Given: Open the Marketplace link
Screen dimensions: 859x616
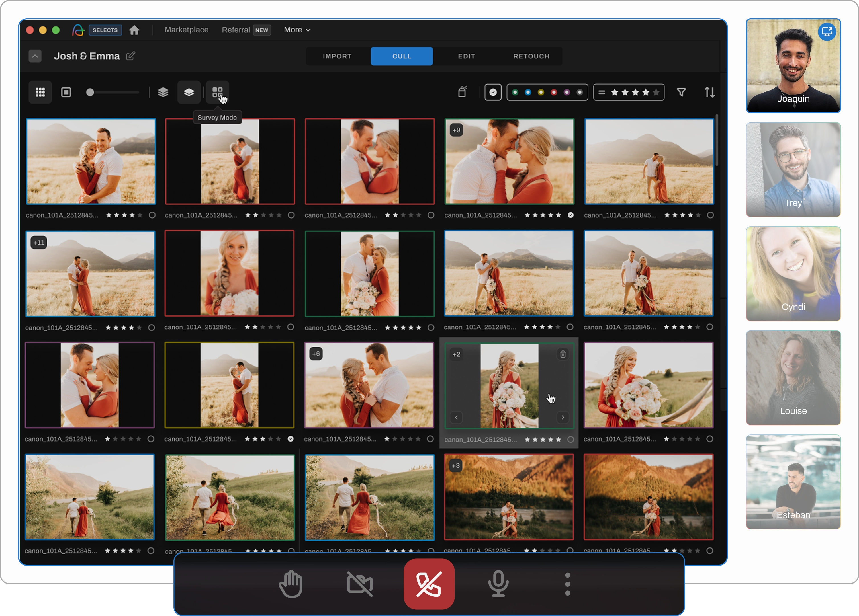Looking at the screenshot, I should [186, 30].
